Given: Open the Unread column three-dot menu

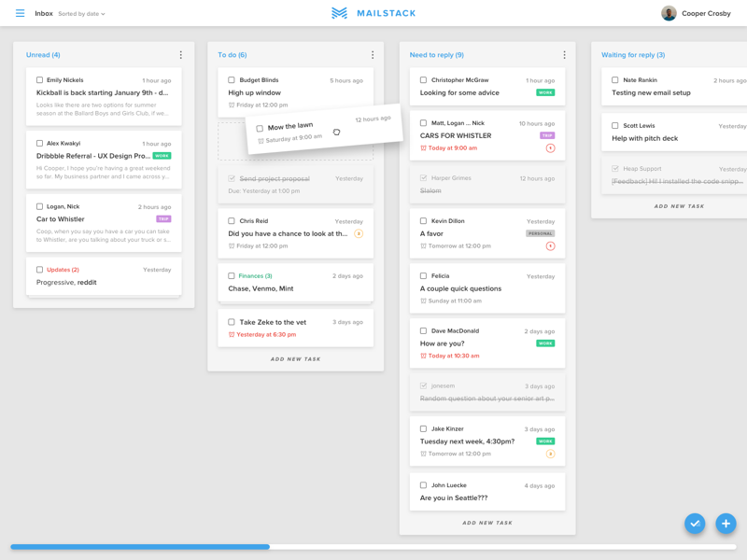Looking at the screenshot, I should [x=181, y=55].
